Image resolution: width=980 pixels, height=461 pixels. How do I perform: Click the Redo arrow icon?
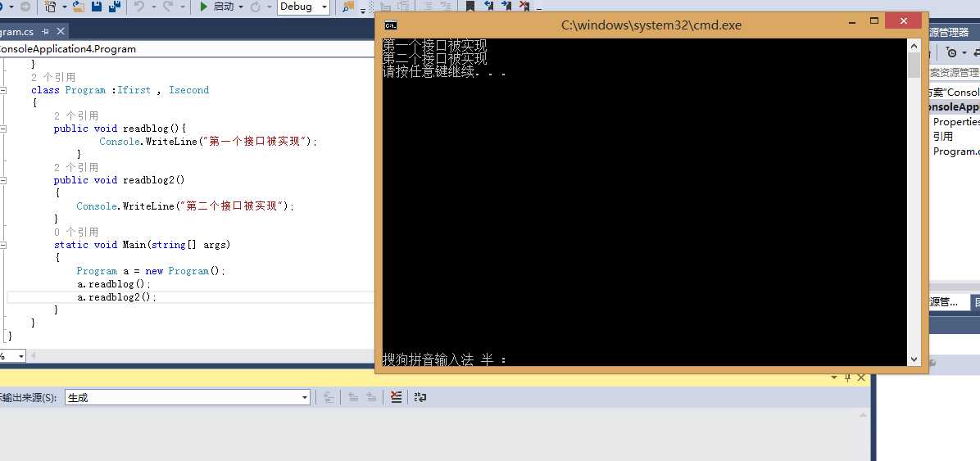[x=168, y=7]
